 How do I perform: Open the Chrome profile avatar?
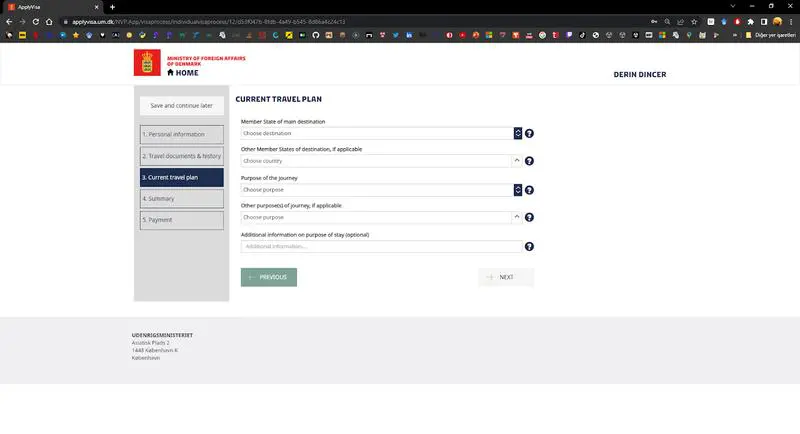(x=777, y=22)
